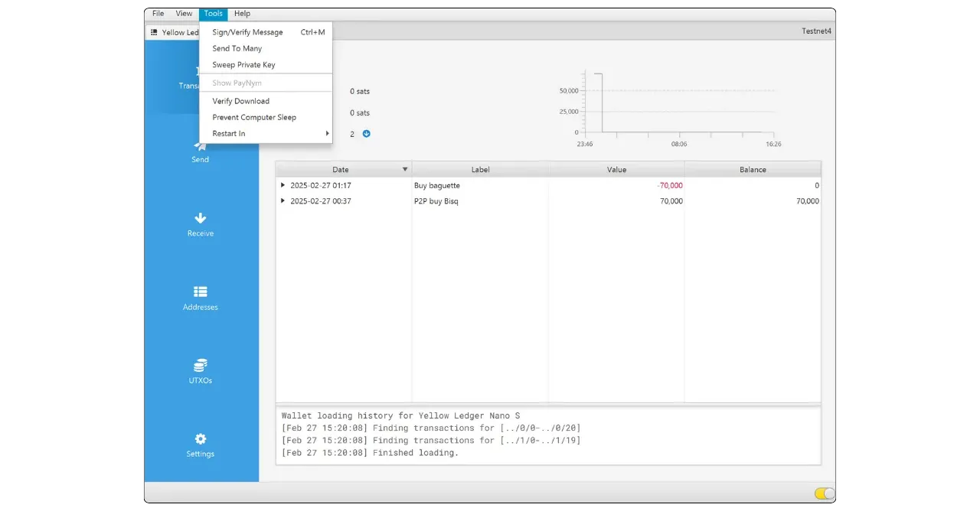Open the Help menu
The image size is (980, 511).
coord(242,14)
